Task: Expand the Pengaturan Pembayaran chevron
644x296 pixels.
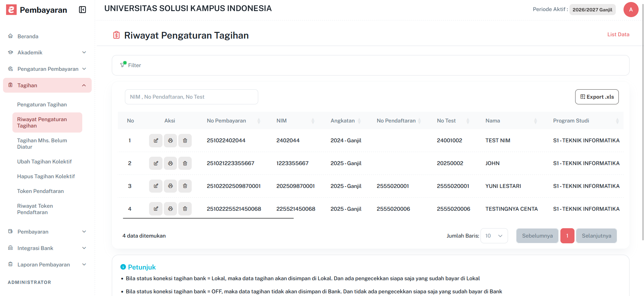Action: [84, 69]
